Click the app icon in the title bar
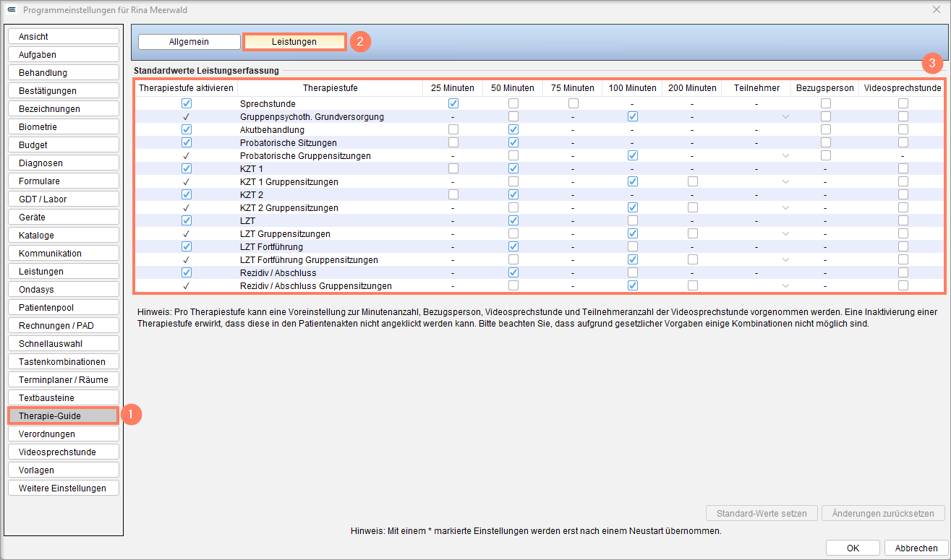The height and width of the screenshot is (560, 951). point(11,10)
